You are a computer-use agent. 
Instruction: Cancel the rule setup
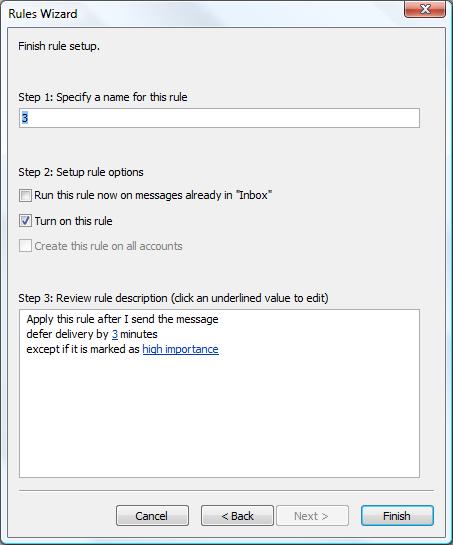pyautogui.click(x=152, y=515)
